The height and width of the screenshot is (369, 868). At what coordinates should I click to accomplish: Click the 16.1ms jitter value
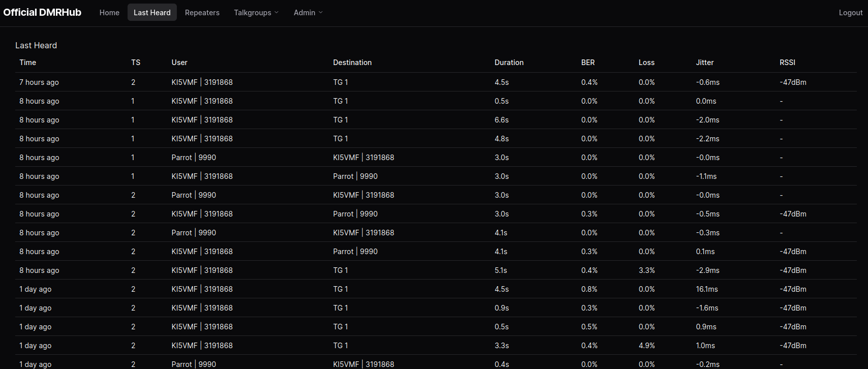pos(707,289)
